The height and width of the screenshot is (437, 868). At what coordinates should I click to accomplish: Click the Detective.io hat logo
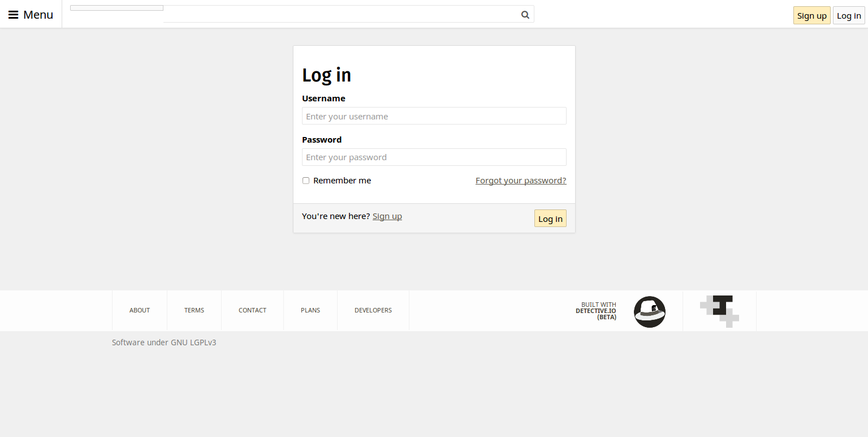click(x=649, y=311)
